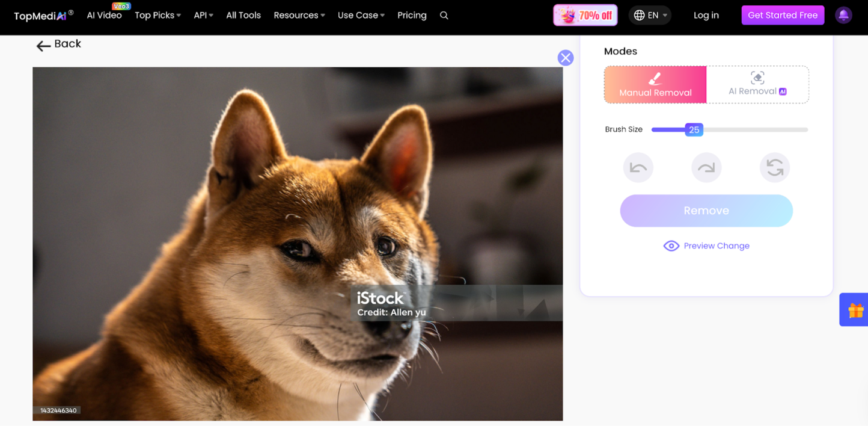Image resolution: width=868 pixels, height=426 pixels.
Task: Click the Reset/restart arrow icon
Action: tap(775, 167)
